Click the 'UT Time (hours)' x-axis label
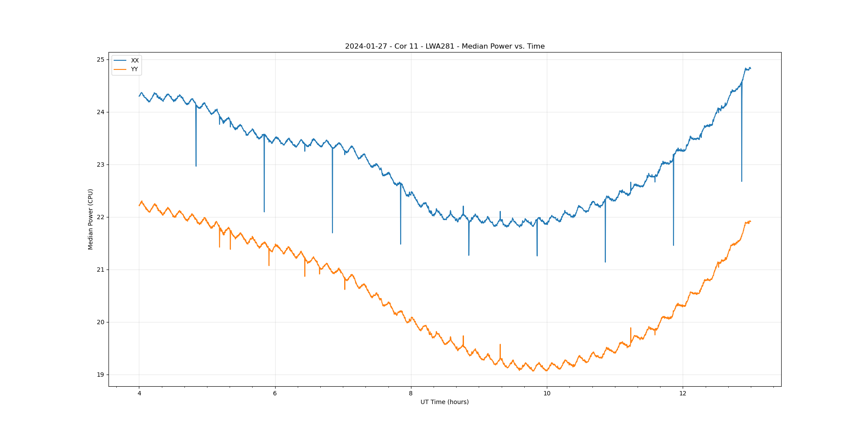 [x=444, y=402]
